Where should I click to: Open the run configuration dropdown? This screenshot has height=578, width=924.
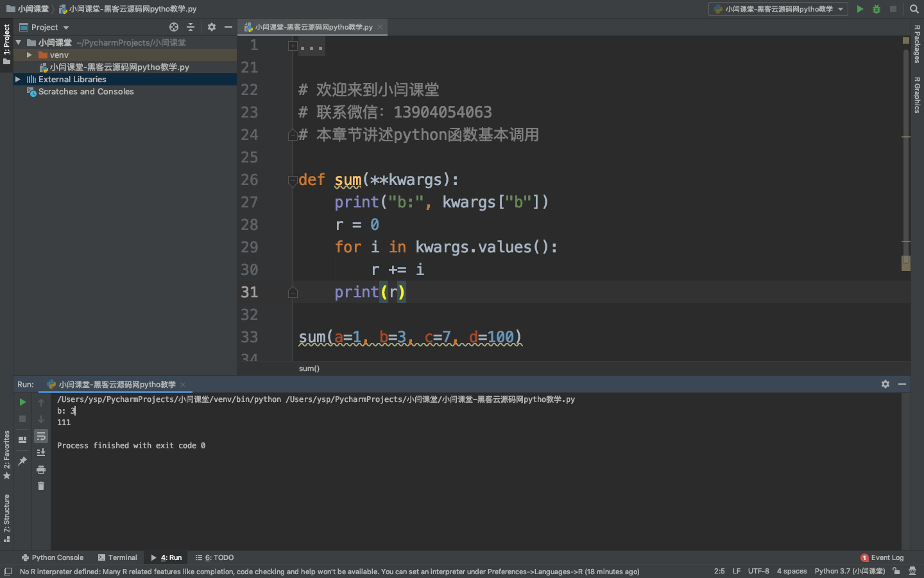[x=778, y=9]
